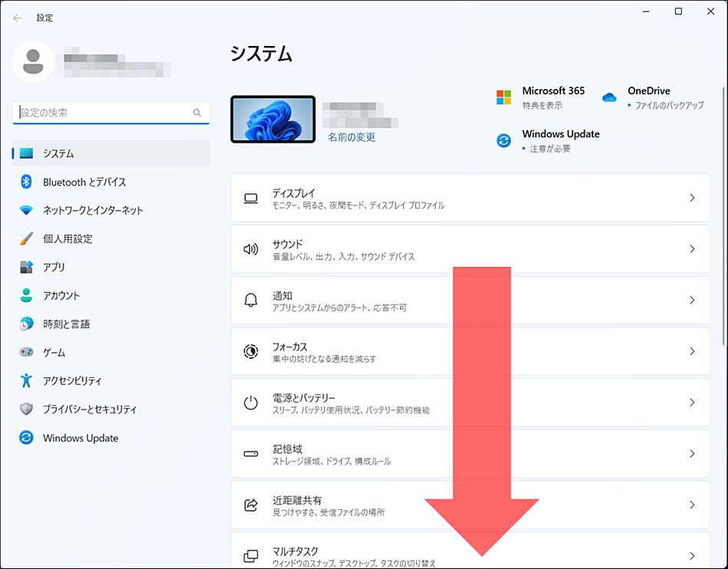Click the OneDrive cloud icon
This screenshot has width=728, height=569.
pos(608,97)
